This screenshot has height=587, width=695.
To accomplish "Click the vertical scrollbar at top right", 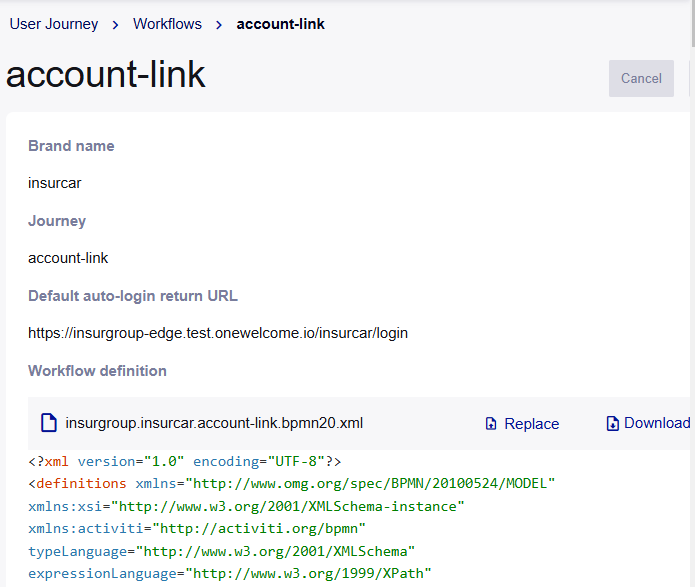I will (693, 23).
